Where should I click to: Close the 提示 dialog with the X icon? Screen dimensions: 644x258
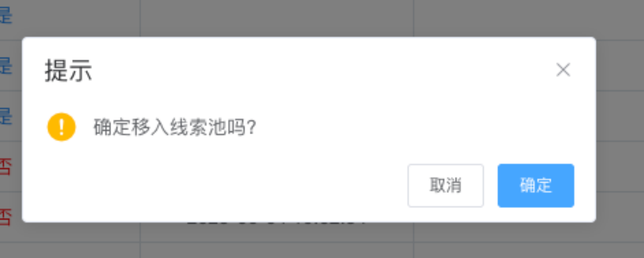tap(563, 70)
